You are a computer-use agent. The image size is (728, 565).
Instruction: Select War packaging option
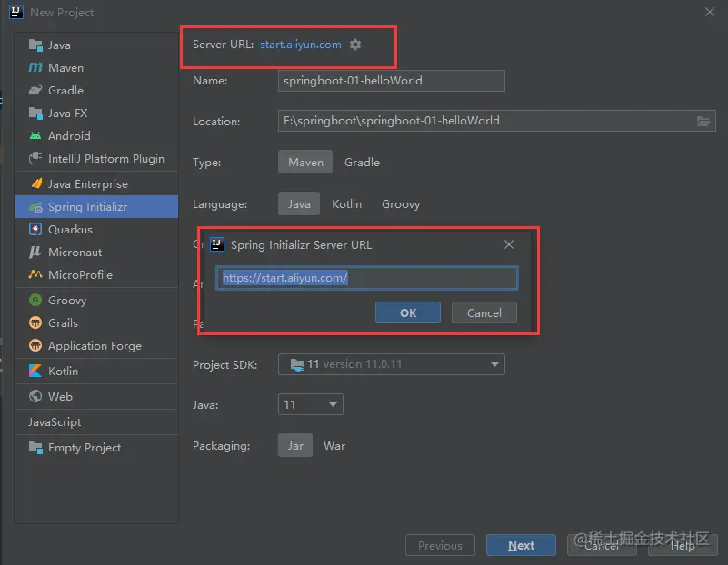coord(334,445)
